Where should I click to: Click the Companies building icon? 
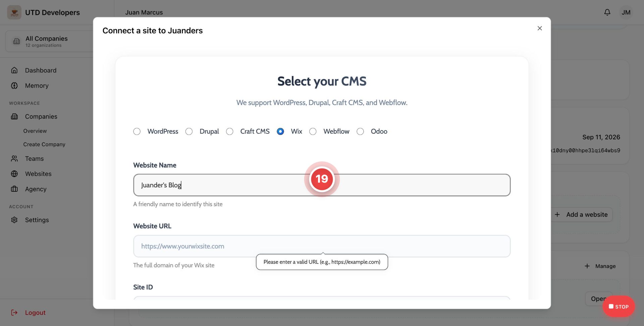[14, 117]
